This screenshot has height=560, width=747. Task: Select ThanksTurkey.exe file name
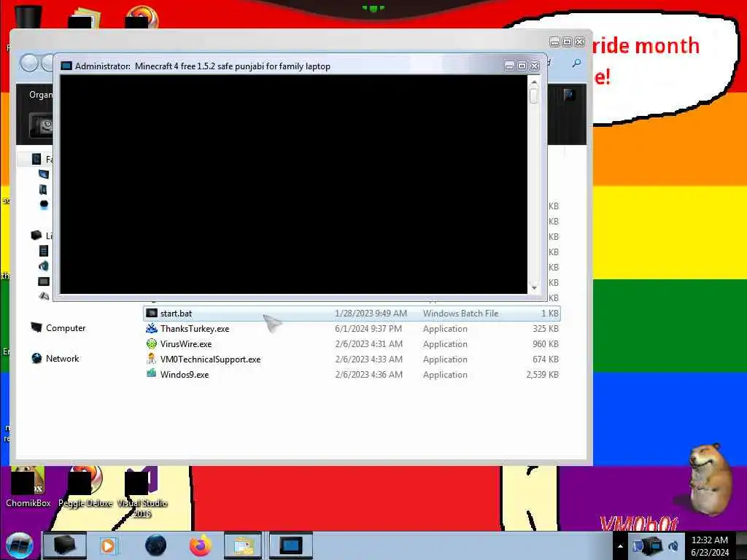[x=195, y=329]
